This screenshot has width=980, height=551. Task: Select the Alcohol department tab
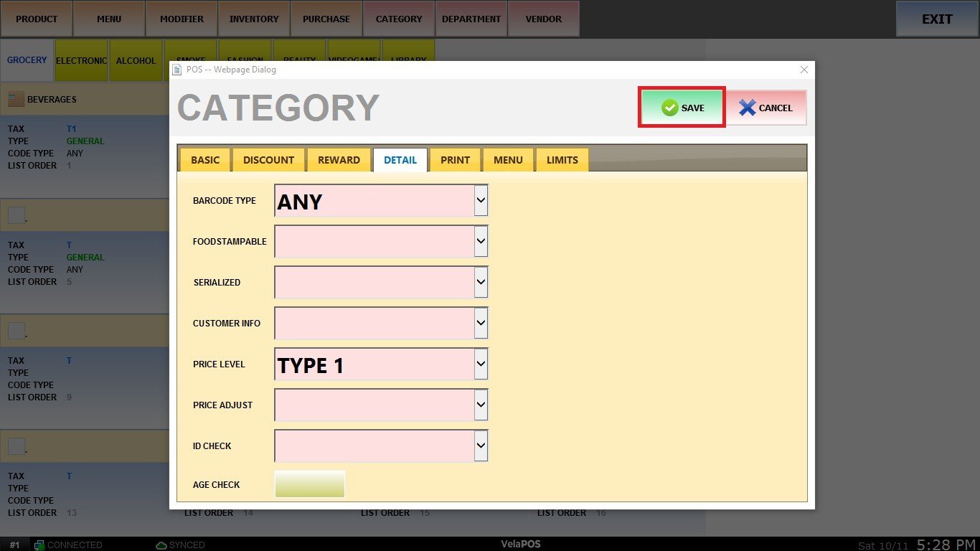pos(136,60)
